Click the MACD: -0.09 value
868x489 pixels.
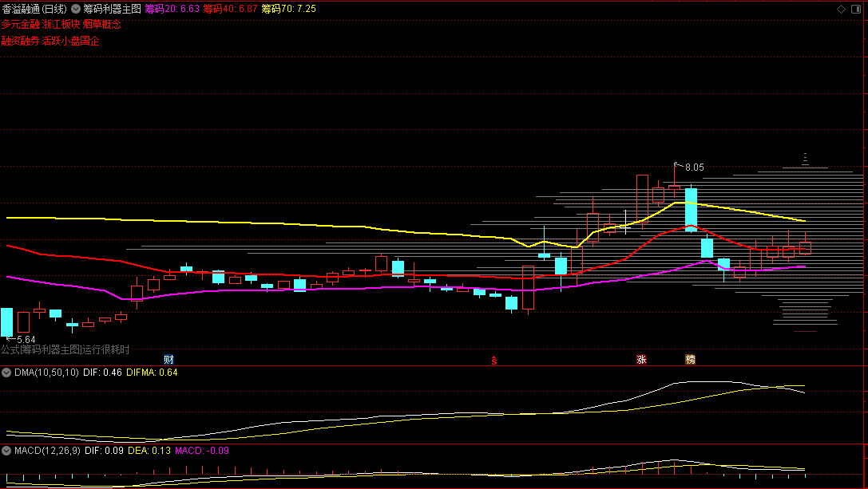click(x=202, y=451)
